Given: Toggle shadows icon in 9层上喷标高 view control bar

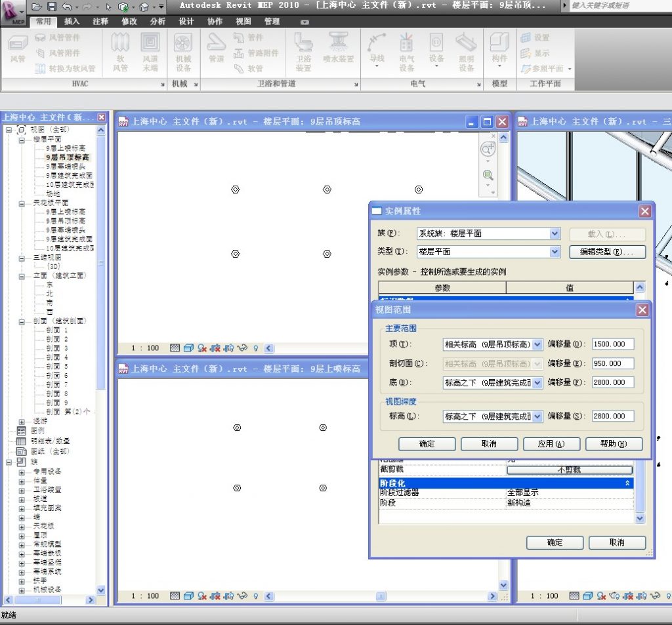Looking at the screenshot, I should (x=202, y=596).
